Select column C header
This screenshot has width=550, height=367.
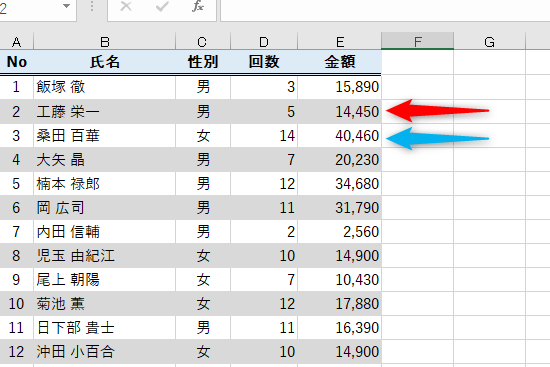click(202, 41)
